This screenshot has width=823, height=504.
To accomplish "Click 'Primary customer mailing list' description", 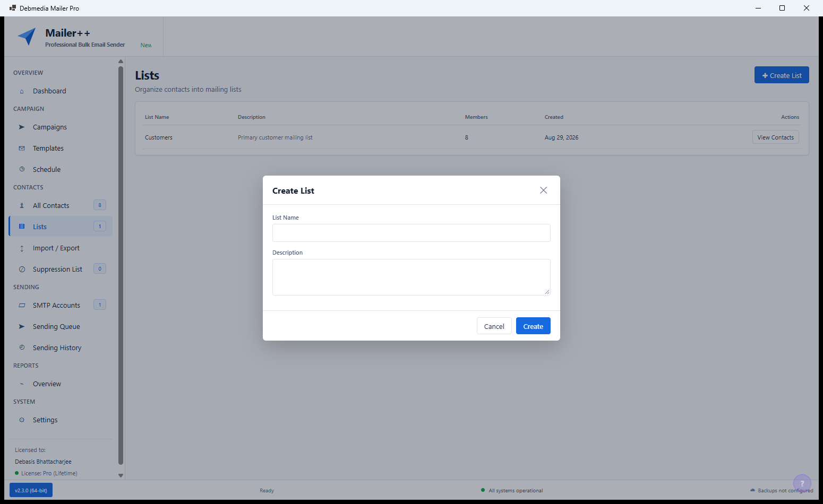I will [275, 137].
